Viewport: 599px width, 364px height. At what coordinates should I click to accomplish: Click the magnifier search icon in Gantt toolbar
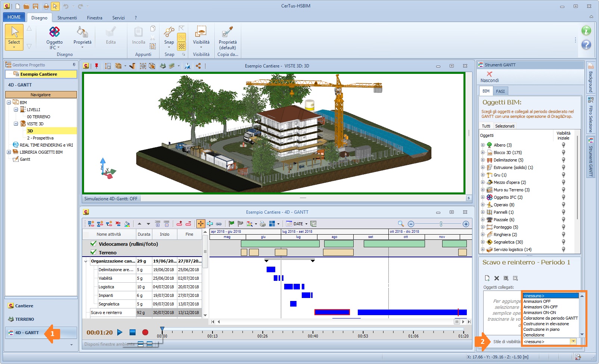401,224
